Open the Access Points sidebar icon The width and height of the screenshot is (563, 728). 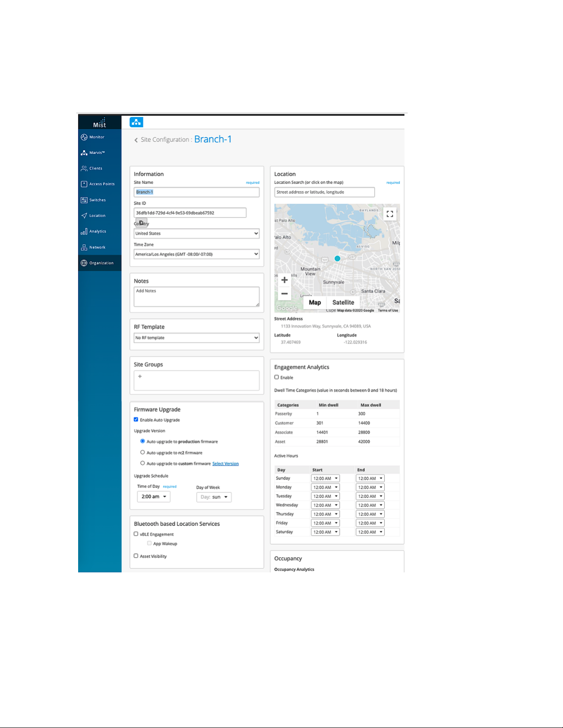click(x=84, y=184)
